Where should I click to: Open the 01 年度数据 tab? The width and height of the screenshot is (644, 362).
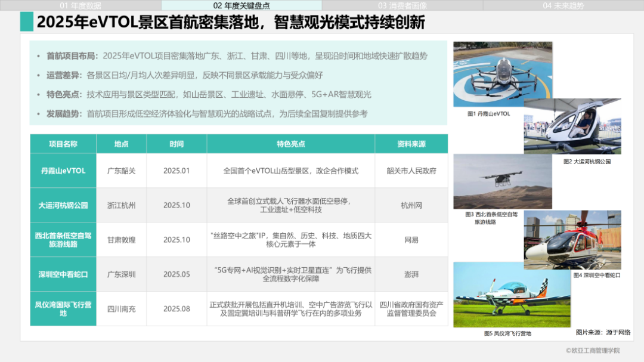coord(80,5)
